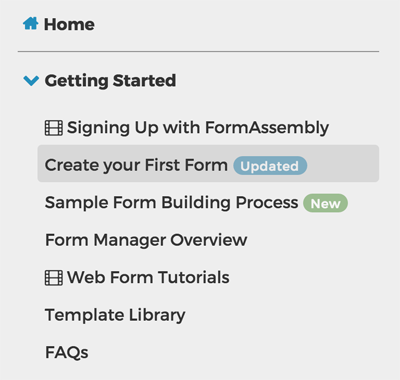Click the green New badge
The height and width of the screenshot is (380, 400).
325,203
